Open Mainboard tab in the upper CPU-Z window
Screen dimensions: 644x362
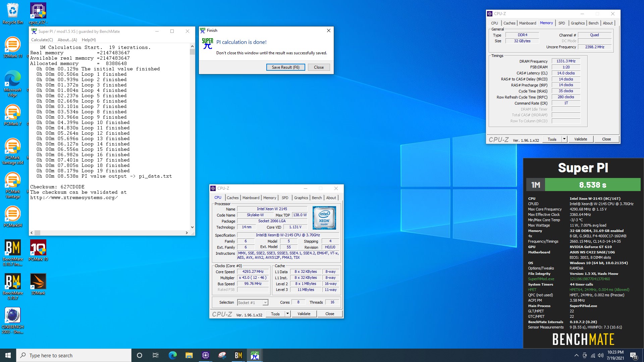point(527,23)
